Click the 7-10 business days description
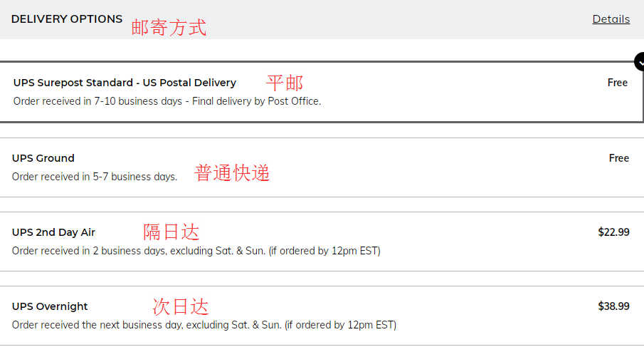644x347 pixels. 167,101
